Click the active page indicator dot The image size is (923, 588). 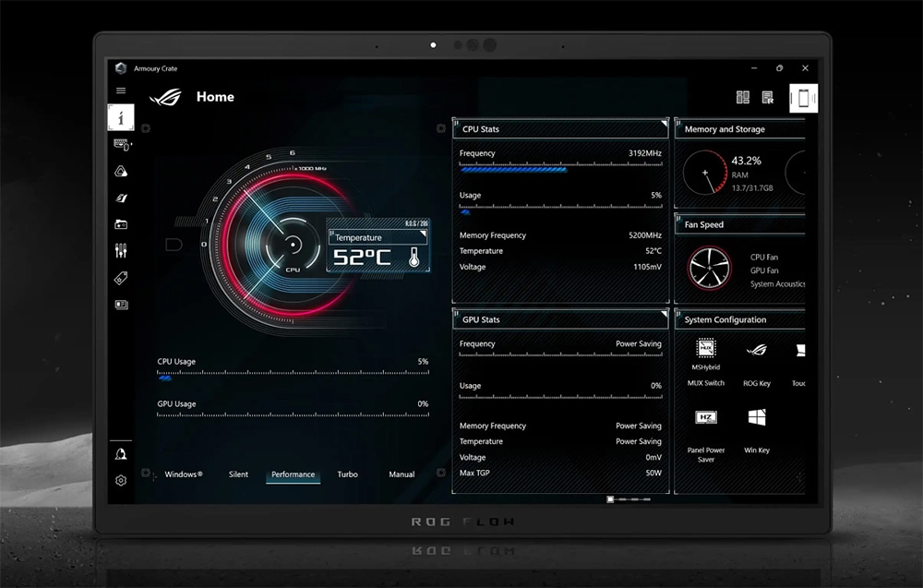(610, 499)
